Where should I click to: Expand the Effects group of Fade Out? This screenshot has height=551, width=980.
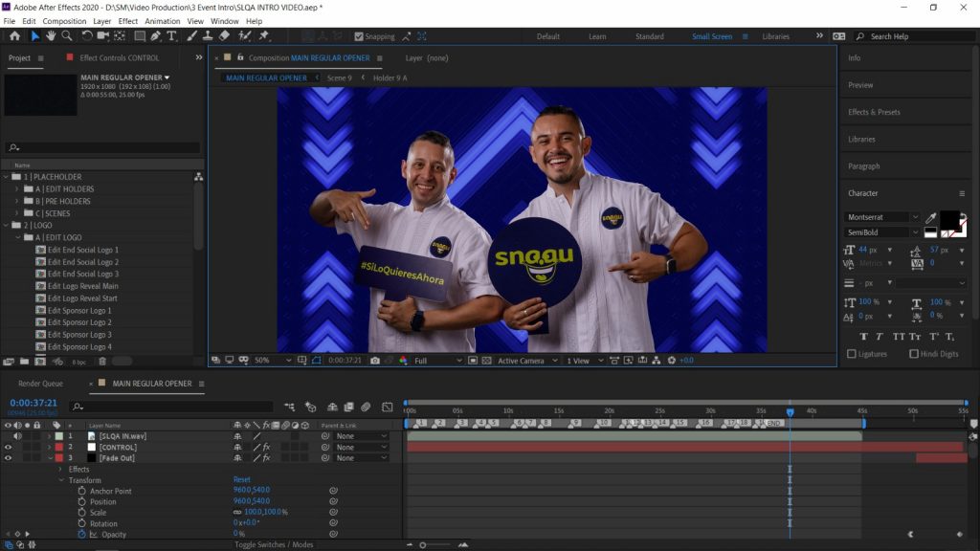point(60,470)
